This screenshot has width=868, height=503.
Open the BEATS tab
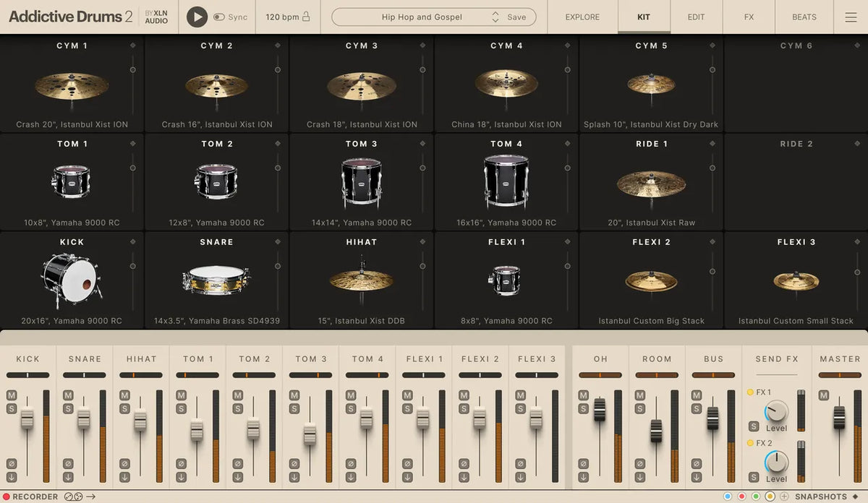click(x=804, y=17)
